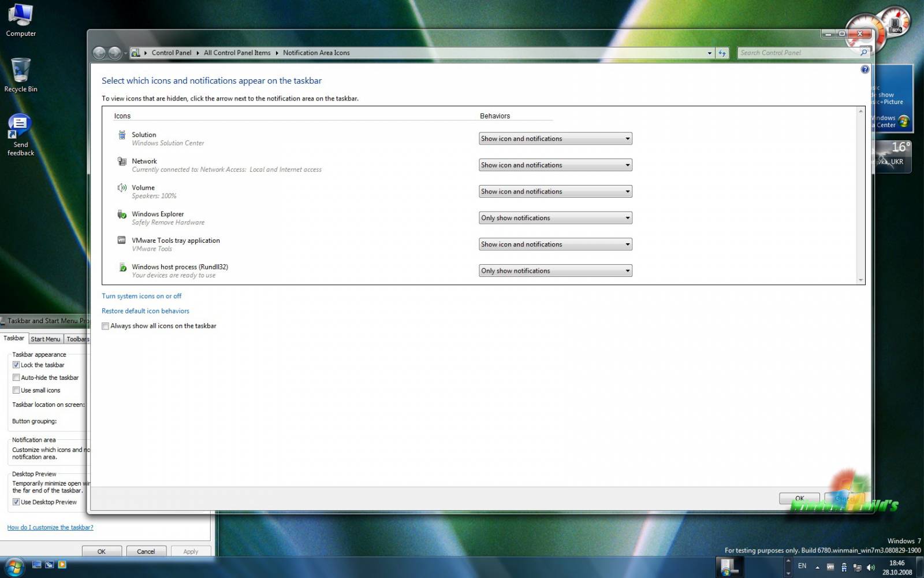Screen dimensions: 924x578
Task: Click the Show desktop strip beside the clock
Action: click(920, 567)
